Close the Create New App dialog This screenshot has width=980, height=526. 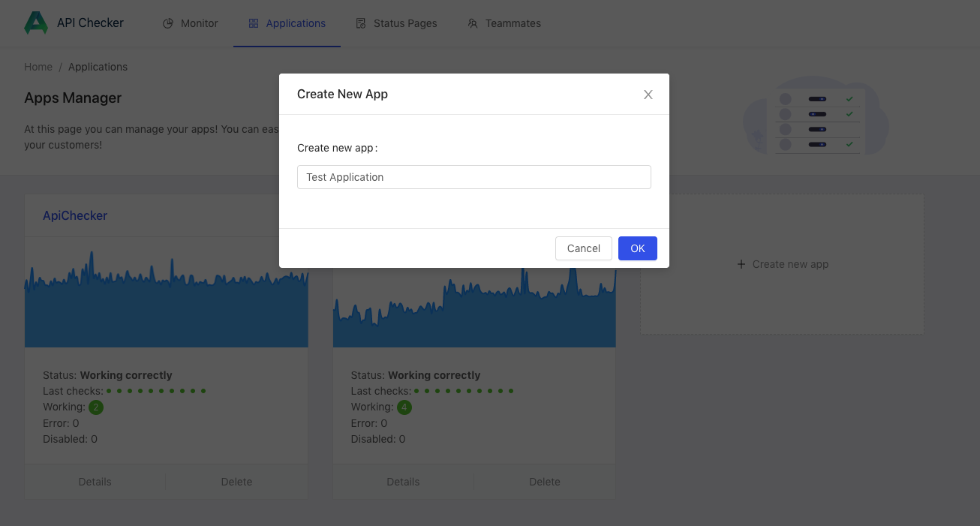click(x=648, y=95)
